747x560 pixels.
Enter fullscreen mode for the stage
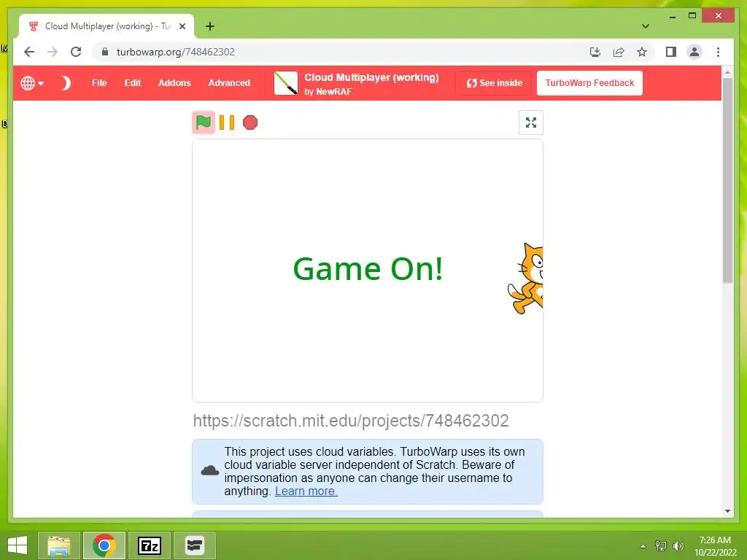pos(531,122)
